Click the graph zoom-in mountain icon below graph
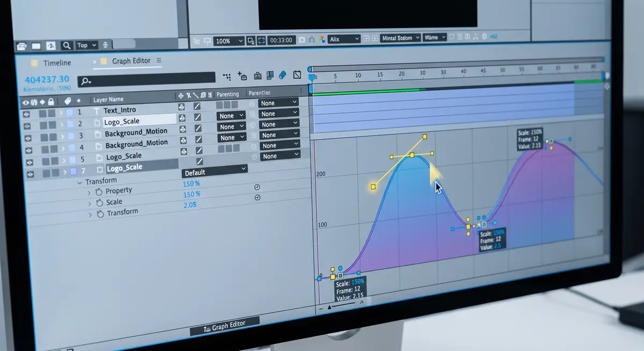644x351 pixels. [361, 303]
